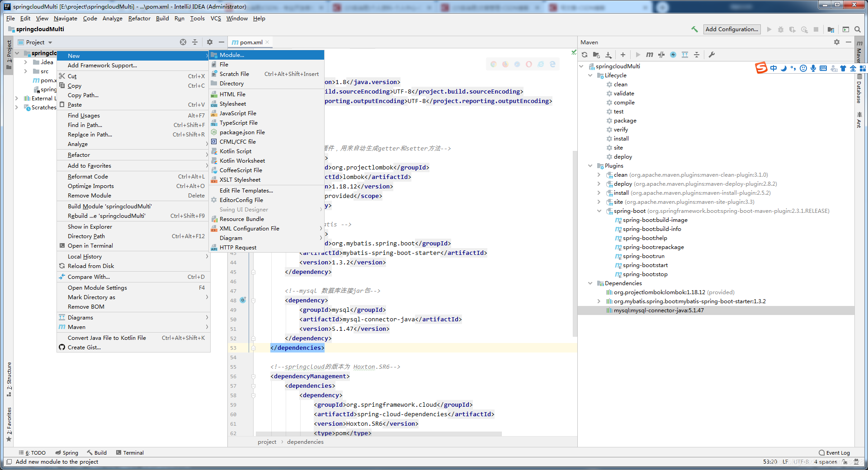Click Sogou input method logo
868x470 pixels.
pos(762,68)
